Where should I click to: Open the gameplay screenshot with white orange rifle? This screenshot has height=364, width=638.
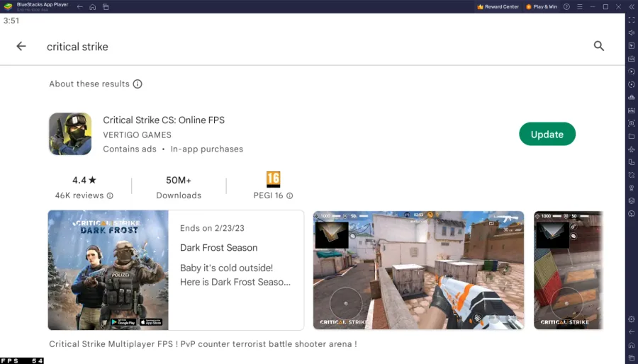coord(419,270)
